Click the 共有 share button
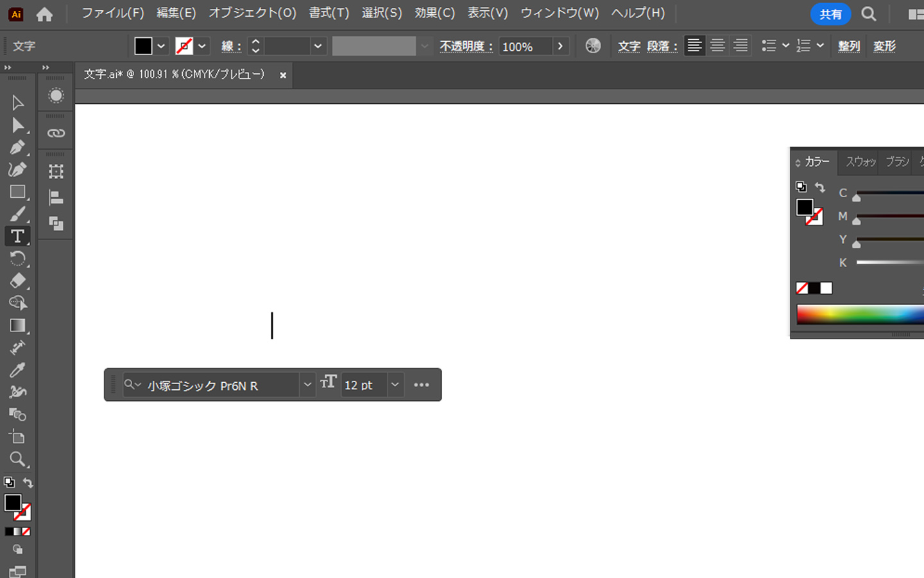The image size is (924, 578). click(x=830, y=14)
